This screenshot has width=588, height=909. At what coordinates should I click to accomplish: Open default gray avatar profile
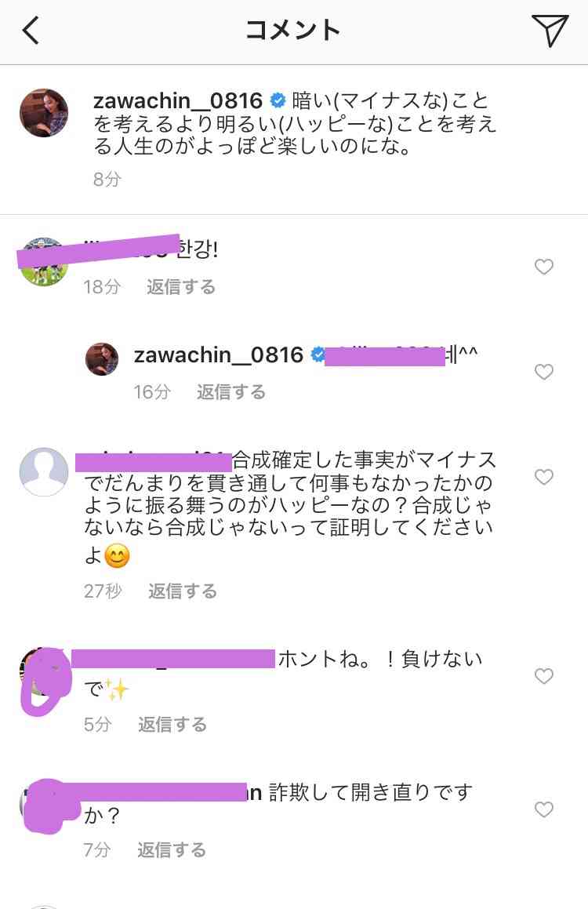point(44,472)
